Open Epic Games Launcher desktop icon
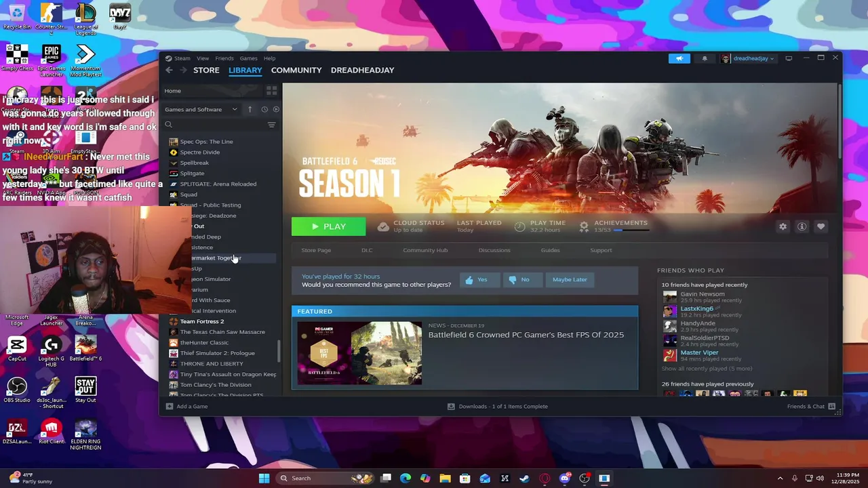The image size is (868, 488). click(x=51, y=60)
